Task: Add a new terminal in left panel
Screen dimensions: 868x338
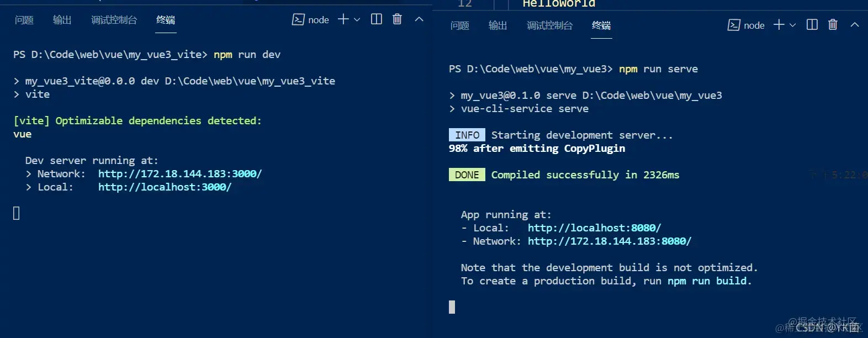Action: click(343, 19)
